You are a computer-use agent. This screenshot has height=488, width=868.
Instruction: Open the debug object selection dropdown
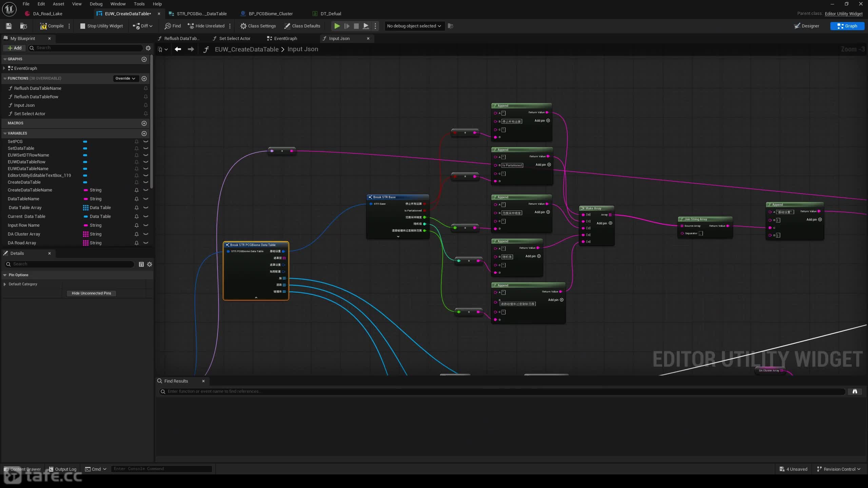pos(414,26)
